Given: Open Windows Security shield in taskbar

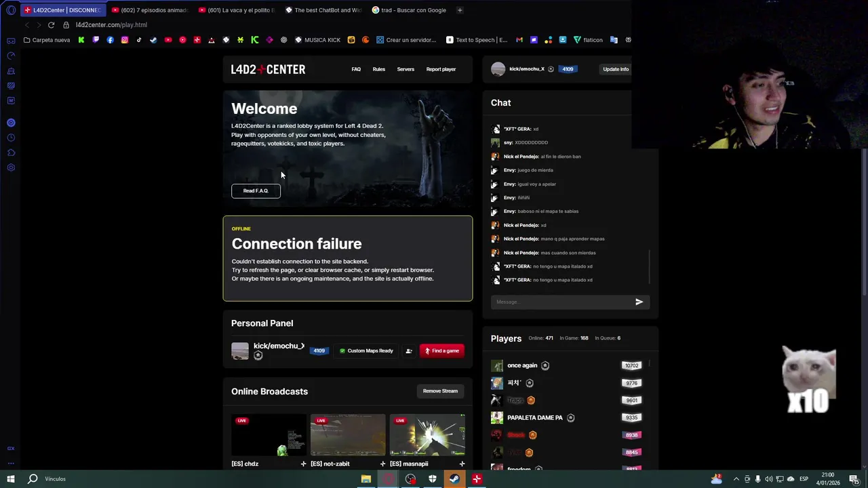Looking at the screenshot, I should [x=432, y=479].
